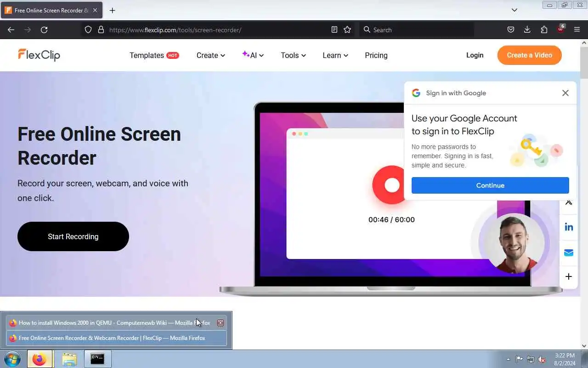Open the tracking protection shield icon

pyautogui.click(x=88, y=29)
